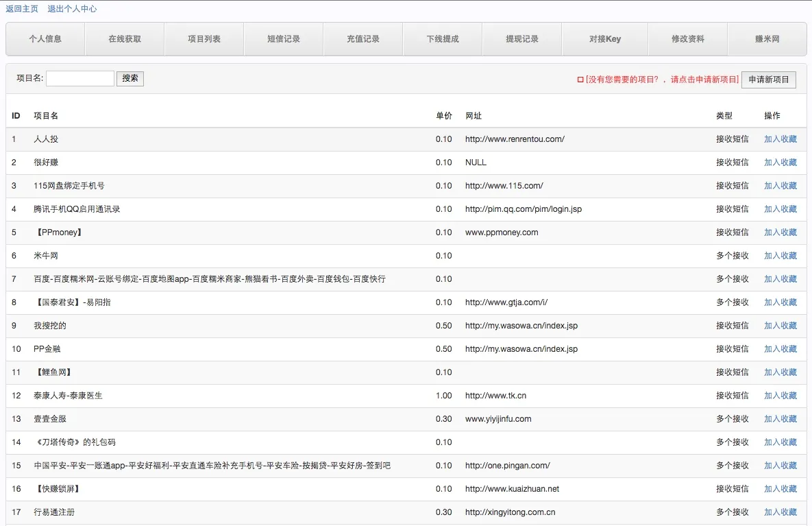
Task: Open the 个人信息 tab
Action: [45, 39]
